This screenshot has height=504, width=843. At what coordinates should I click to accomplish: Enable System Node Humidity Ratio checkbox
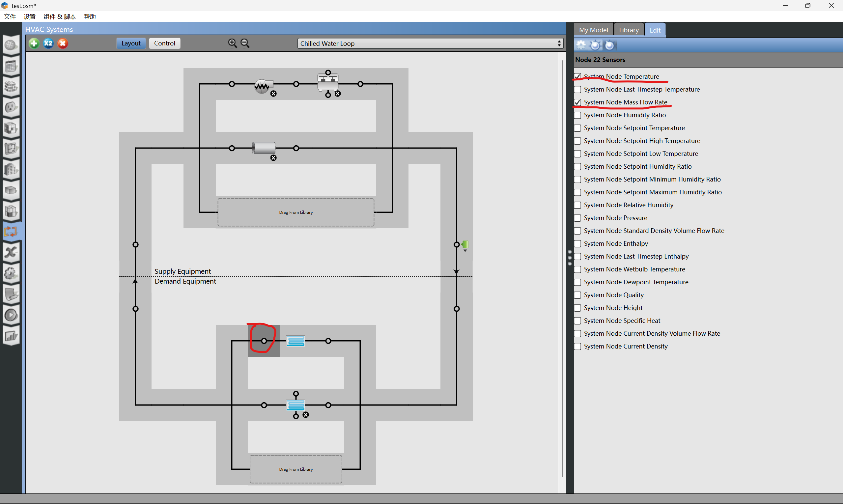578,115
